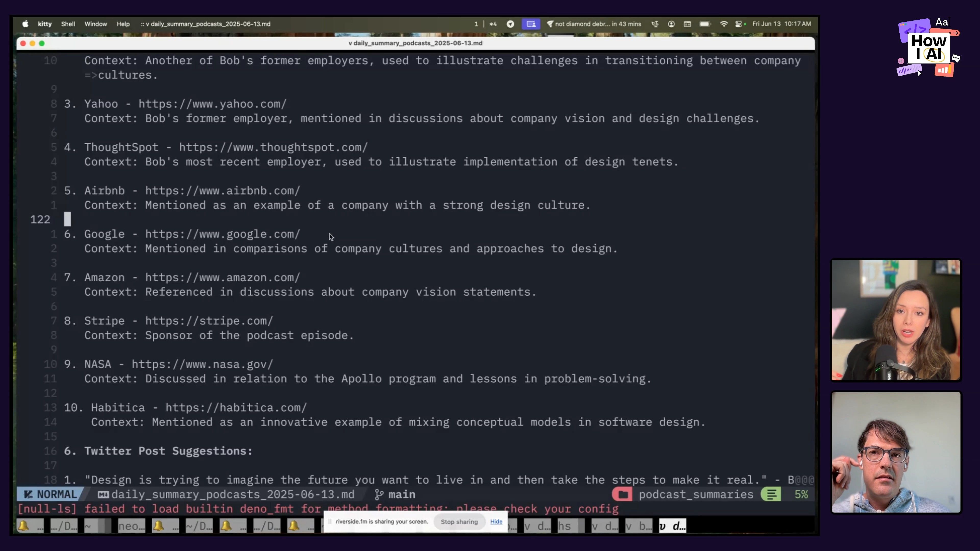The width and height of the screenshot is (980, 551).
Task: Click Stop sharing button
Action: point(459,522)
